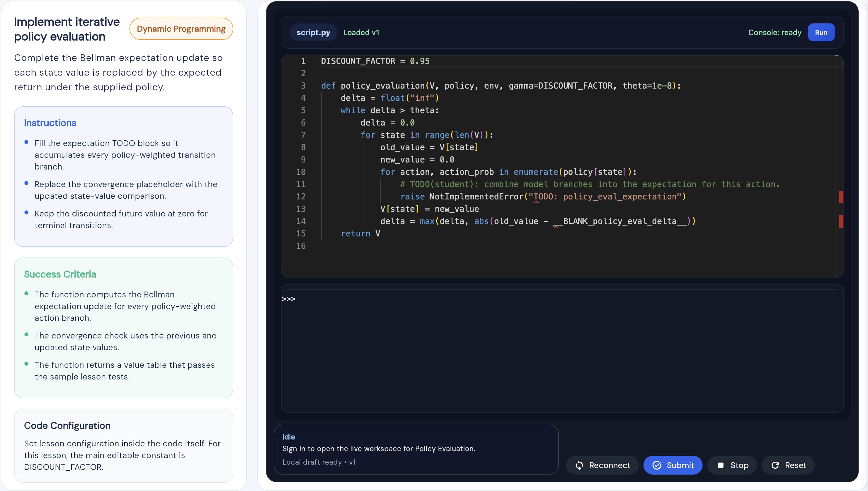Click the Run button

(x=821, y=32)
